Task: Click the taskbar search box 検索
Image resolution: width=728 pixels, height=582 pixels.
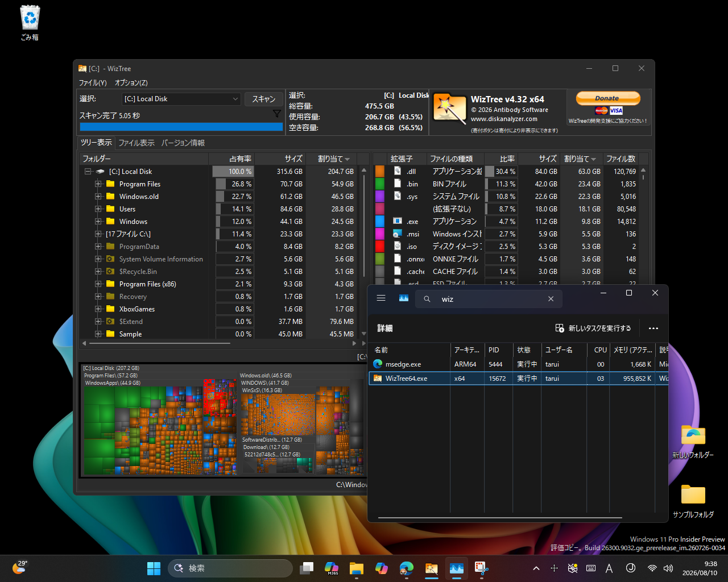Action: click(x=230, y=568)
